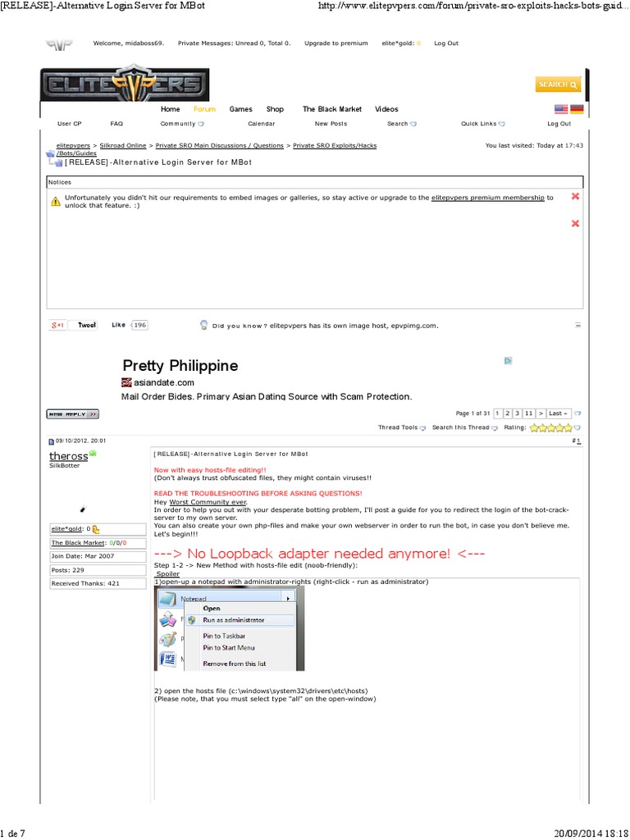
Task: Click Upgrade to premium link
Action: (x=336, y=43)
